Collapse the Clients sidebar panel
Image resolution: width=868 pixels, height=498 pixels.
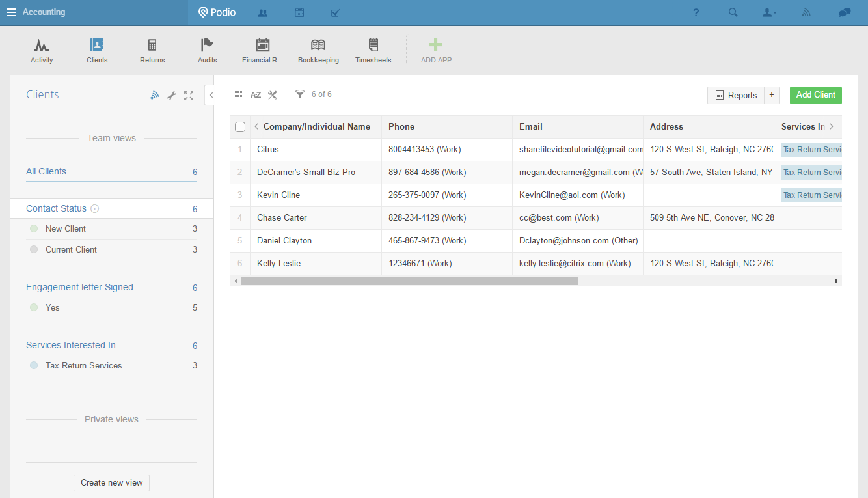(x=211, y=95)
